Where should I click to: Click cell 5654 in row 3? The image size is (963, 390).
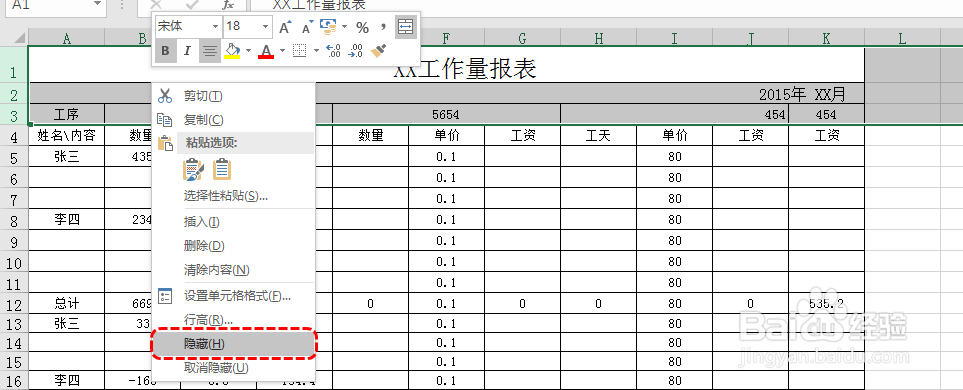[x=446, y=114]
